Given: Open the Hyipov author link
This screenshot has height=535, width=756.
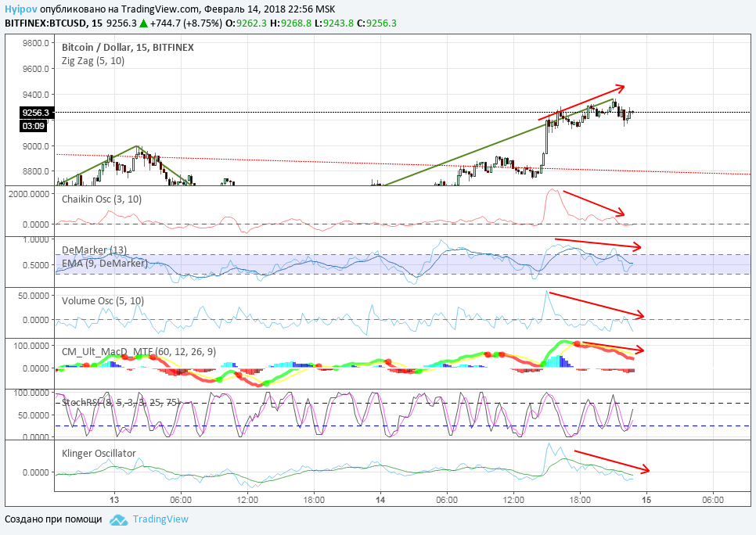Looking at the screenshot, I should click(20, 9).
